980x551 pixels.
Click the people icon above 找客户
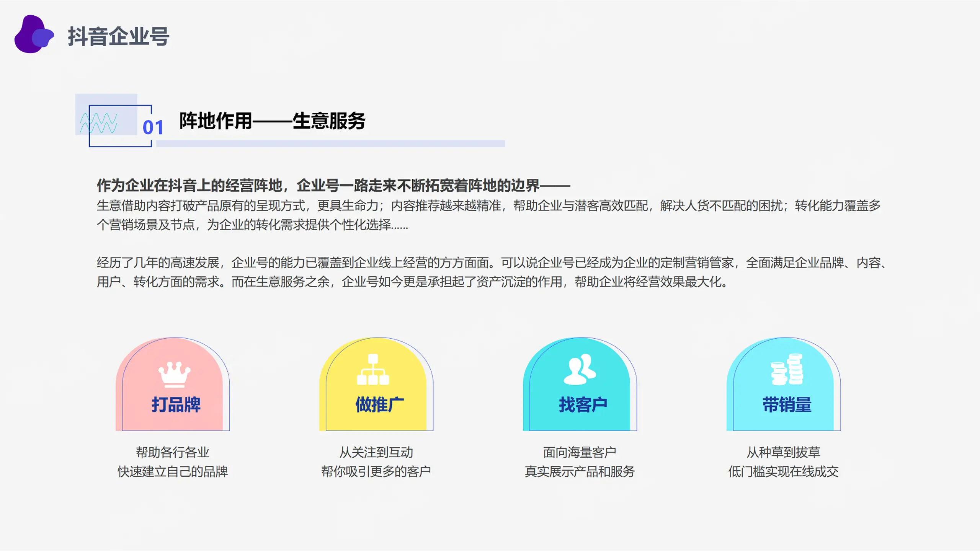tap(580, 369)
